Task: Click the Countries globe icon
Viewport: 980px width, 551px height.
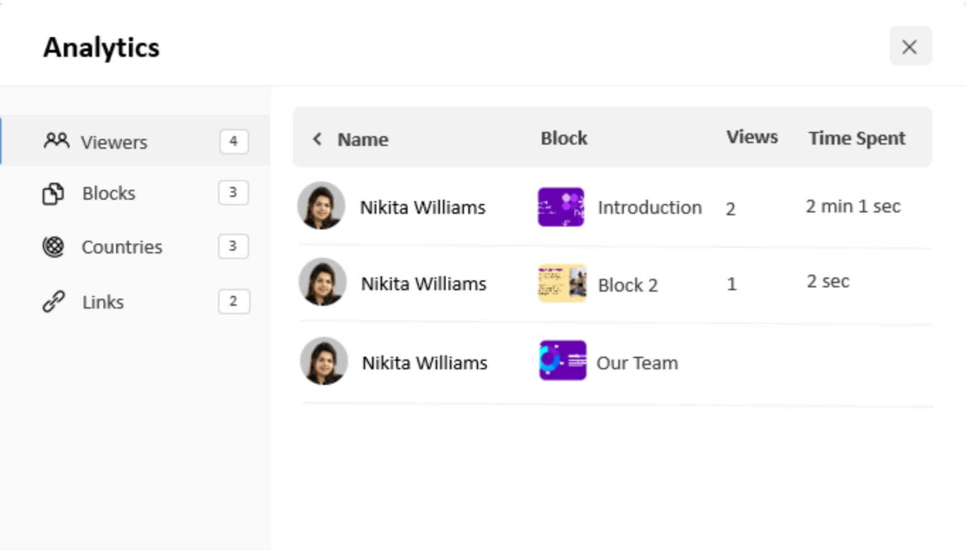Action: point(53,247)
